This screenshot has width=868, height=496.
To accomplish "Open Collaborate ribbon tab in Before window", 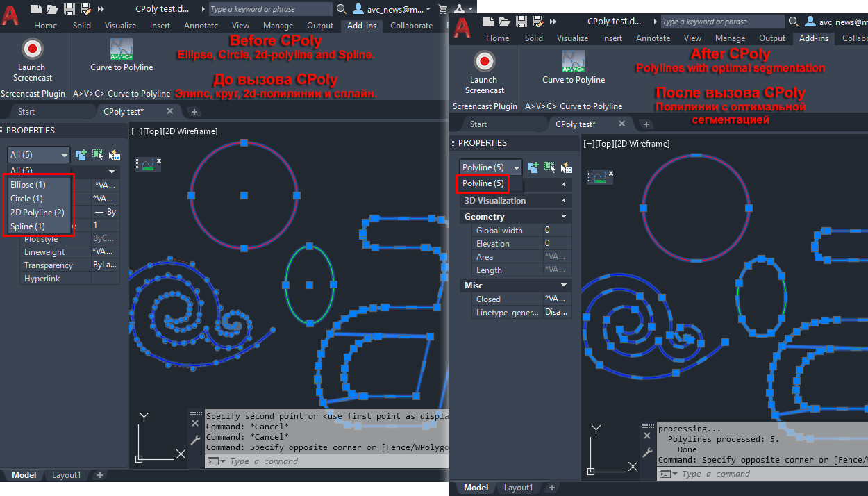I will [411, 26].
